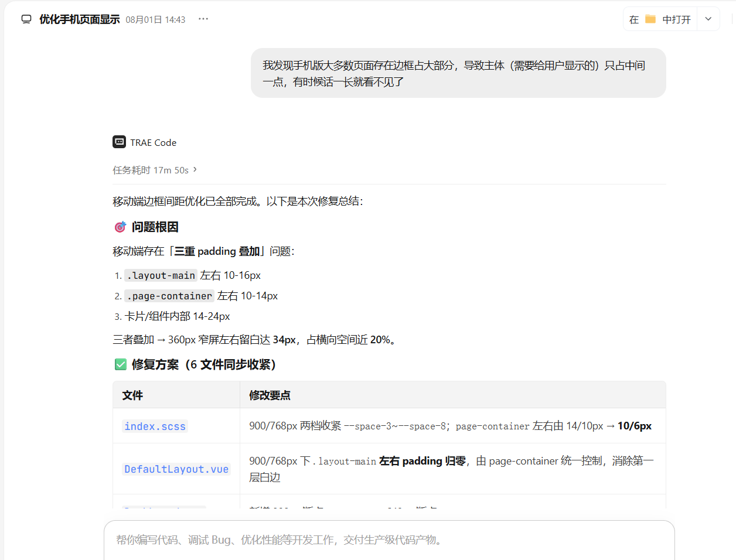Click the green checkmark emoji before 修复方案
The width and height of the screenshot is (736, 560).
[121, 364]
